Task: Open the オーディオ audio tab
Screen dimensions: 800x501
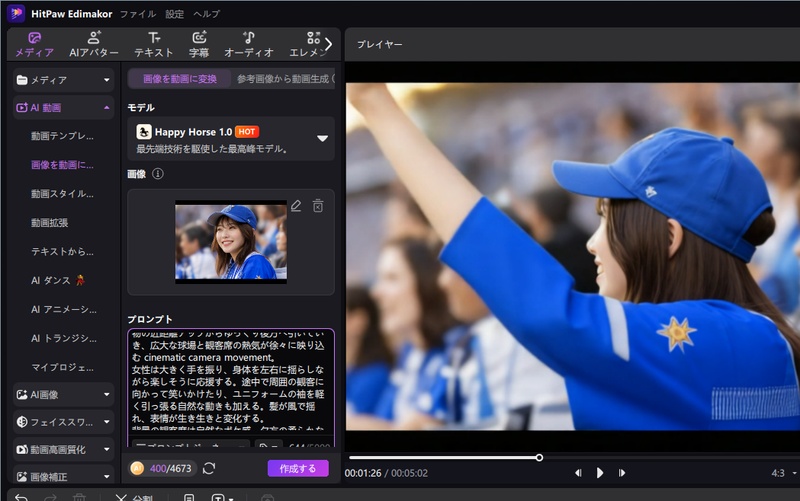Action: tap(249, 44)
